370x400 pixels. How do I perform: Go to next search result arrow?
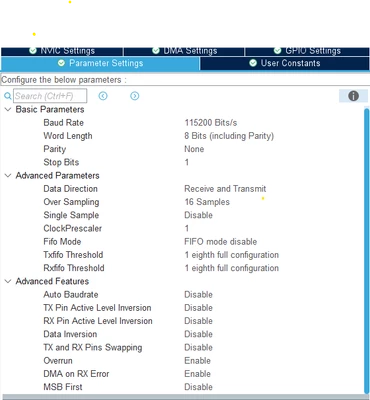pos(135,96)
